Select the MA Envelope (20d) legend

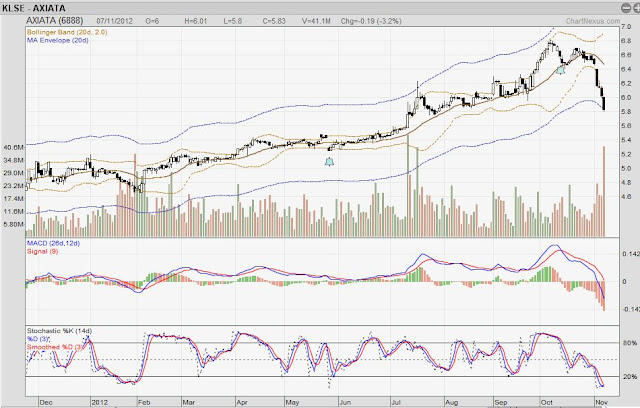pos(58,40)
